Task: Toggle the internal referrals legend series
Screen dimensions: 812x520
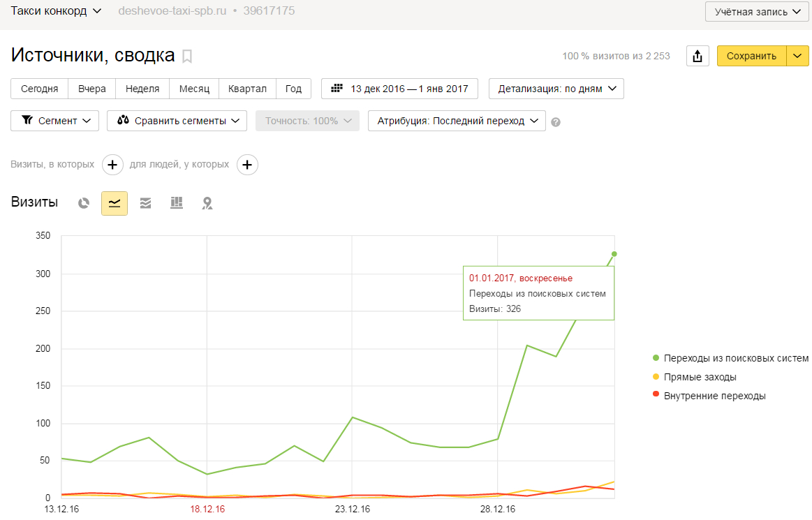Action: pyautogui.click(x=714, y=396)
